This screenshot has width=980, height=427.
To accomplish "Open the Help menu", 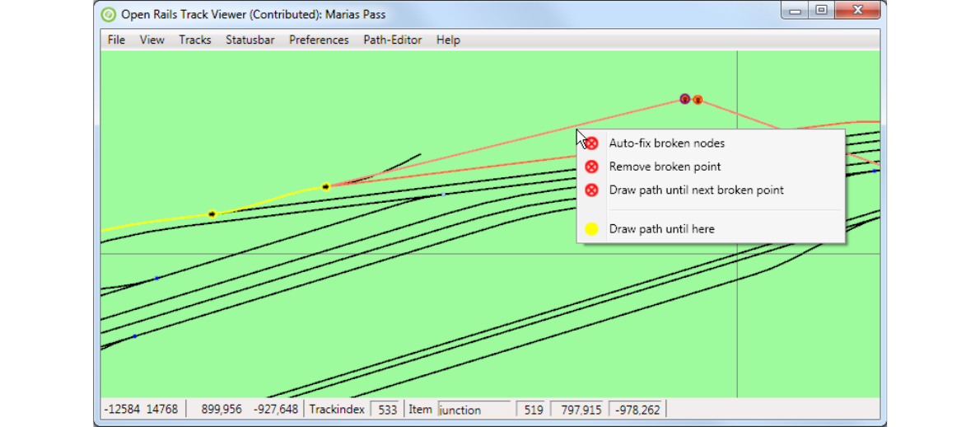I will pos(448,40).
